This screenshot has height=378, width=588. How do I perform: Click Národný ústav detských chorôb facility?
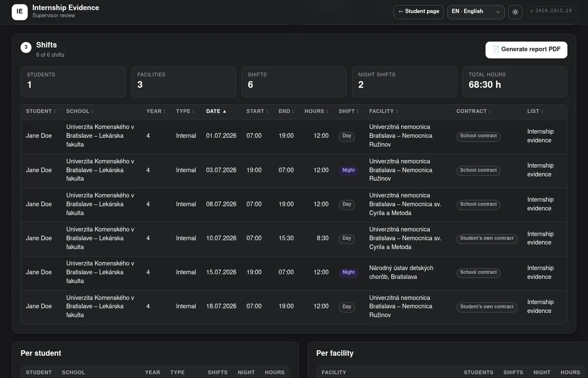pyautogui.click(x=401, y=272)
